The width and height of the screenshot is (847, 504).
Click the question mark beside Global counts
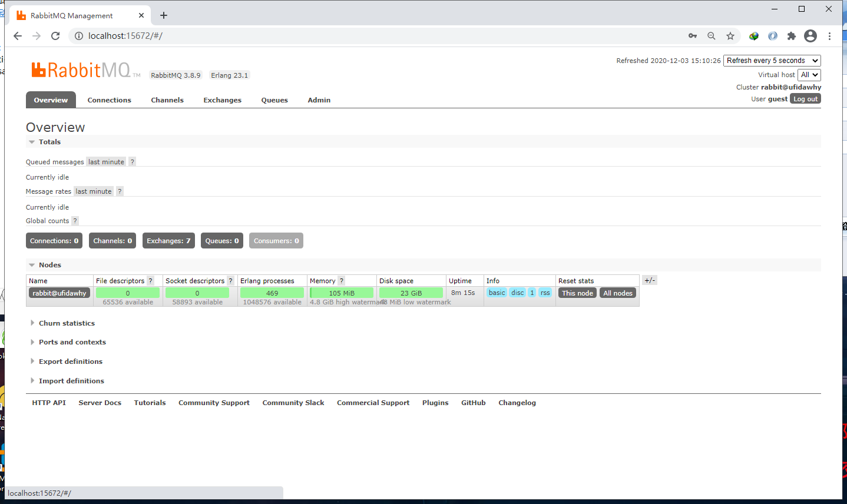point(74,221)
